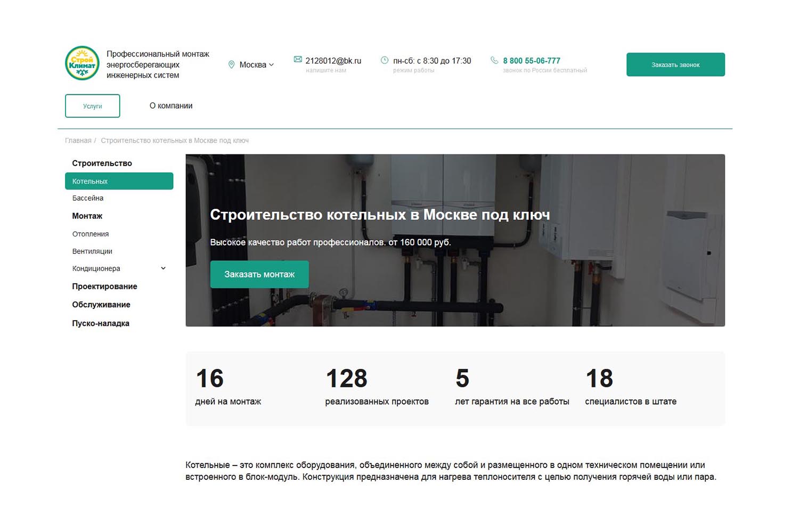Expand the Кондиционера submenu chevron
The image size is (799, 532).
163,268
